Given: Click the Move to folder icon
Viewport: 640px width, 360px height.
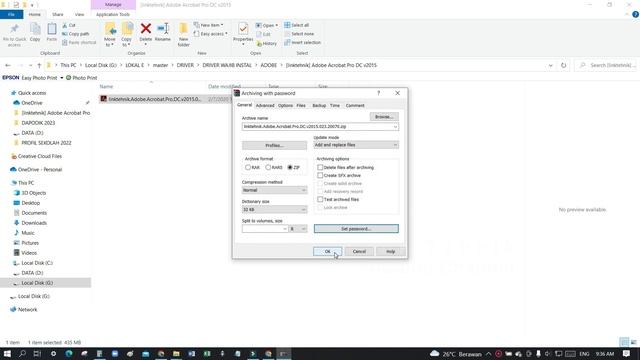Looking at the screenshot, I should [110, 29].
